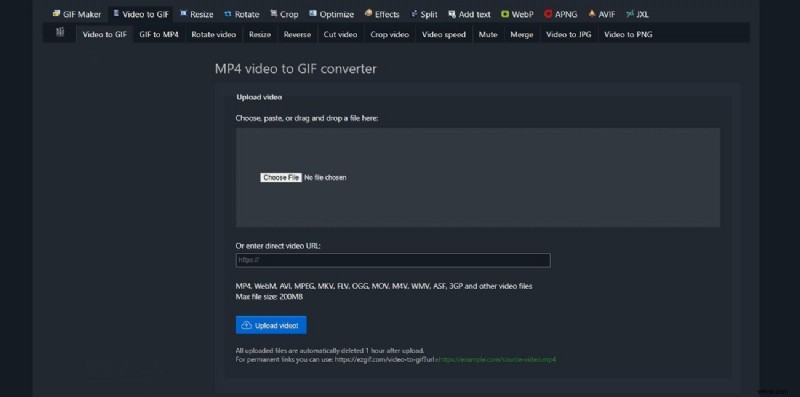Open the Resize tool in top menu
The height and width of the screenshot is (397, 800).
[x=197, y=14]
